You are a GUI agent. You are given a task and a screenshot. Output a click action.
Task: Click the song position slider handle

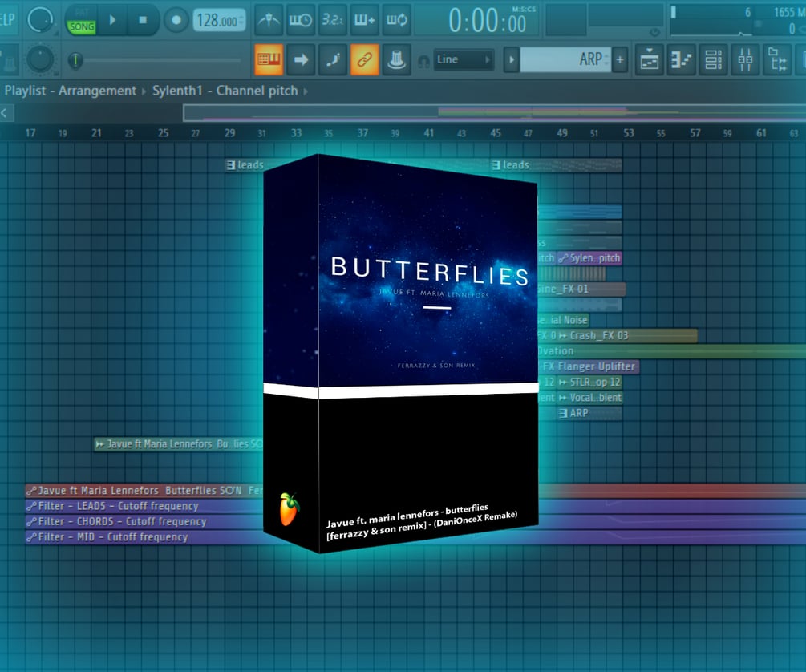tap(75, 60)
